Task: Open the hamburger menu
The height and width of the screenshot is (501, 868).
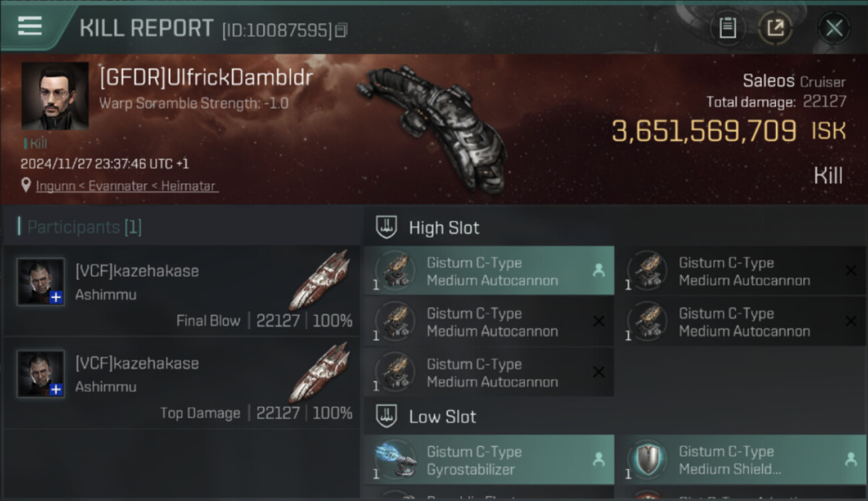Action: pyautogui.click(x=29, y=25)
